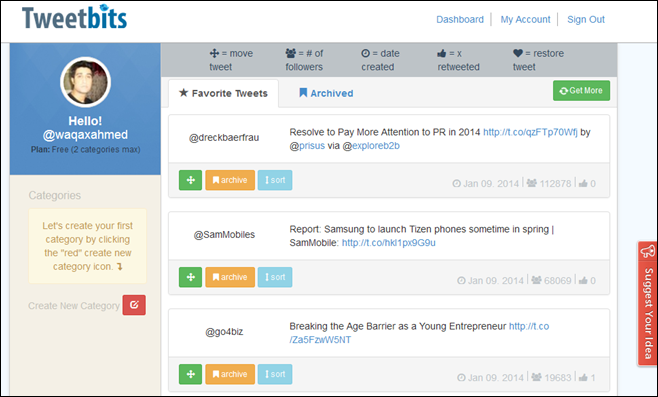658x397 pixels.
Task: Go to My Account
Action: (x=525, y=19)
